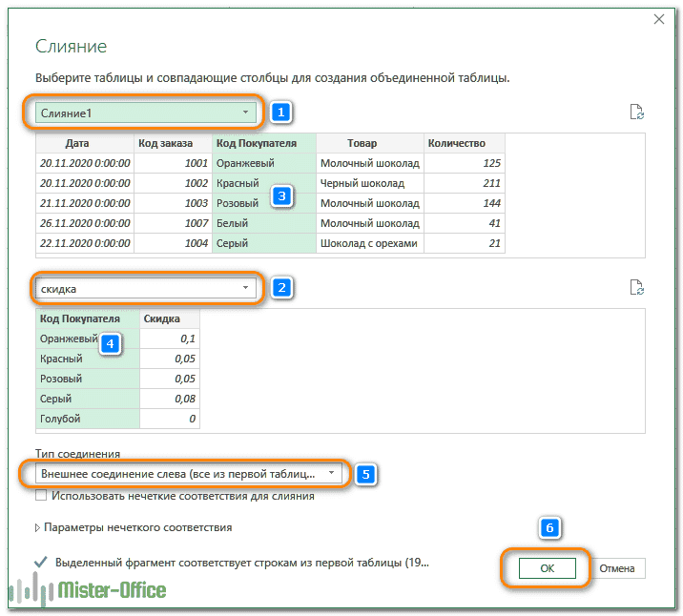683x616 pixels.
Task: Click the refresh icon beside the second table
Action: click(637, 287)
